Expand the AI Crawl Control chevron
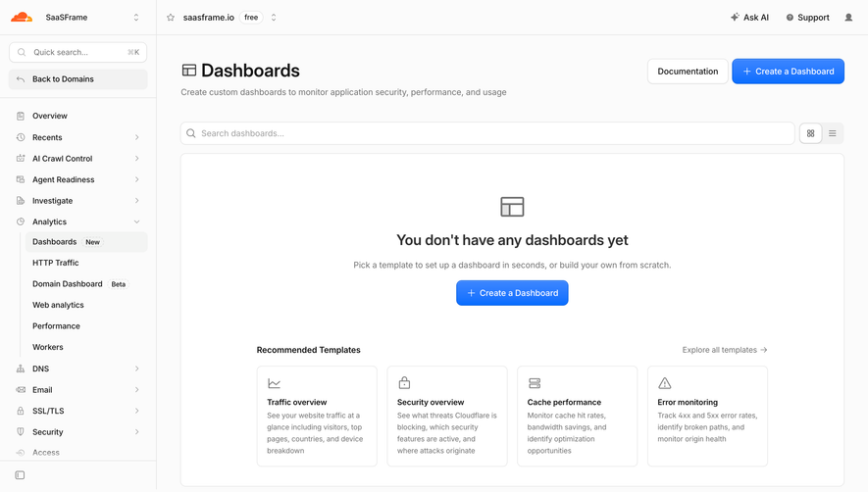 pos(136,158)
